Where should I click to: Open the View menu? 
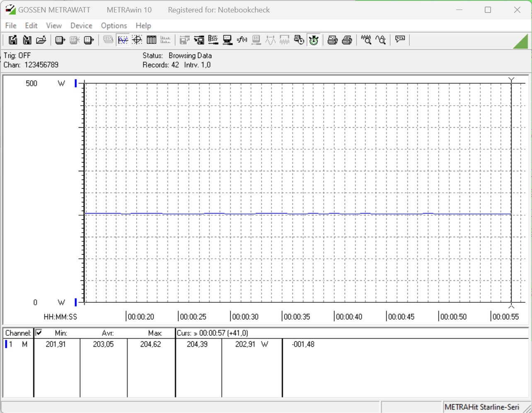(54, 26)
